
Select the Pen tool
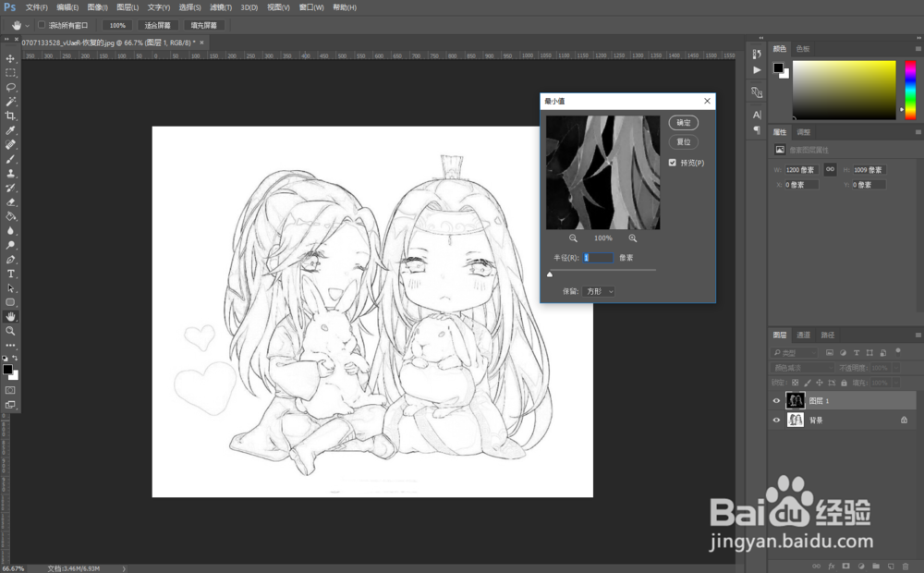(10, 260)
